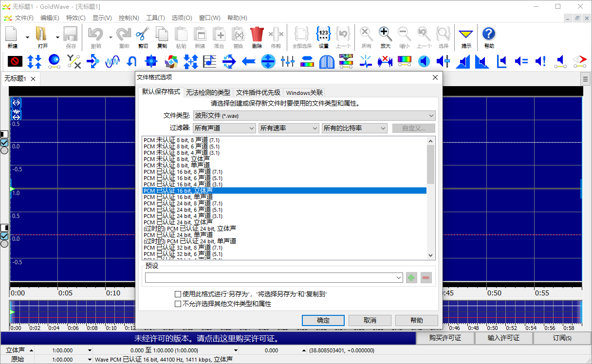Select 'PCM 已认证 16 bit, 单声道' row
This screenshot has width=592, height=364.
click(284, 197)
